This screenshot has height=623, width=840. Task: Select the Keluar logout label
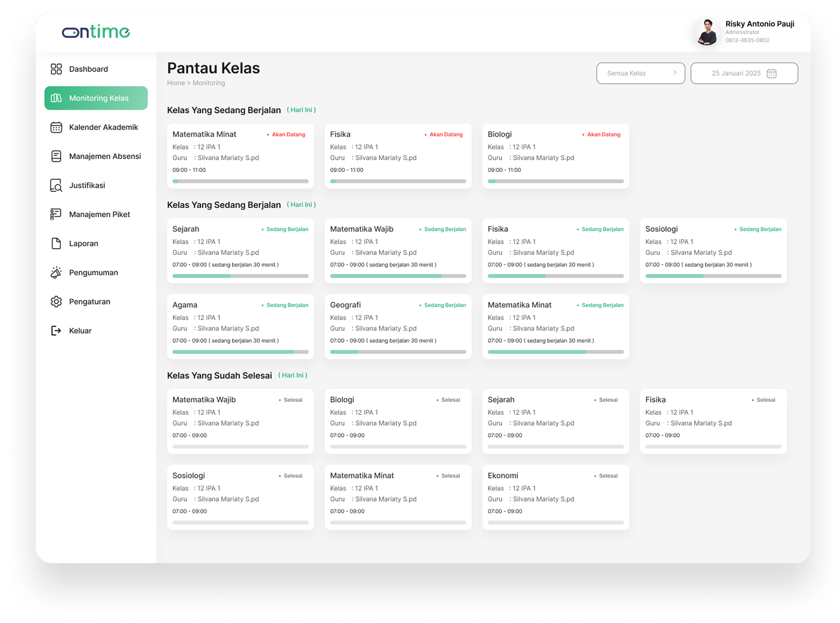[80, 331]
